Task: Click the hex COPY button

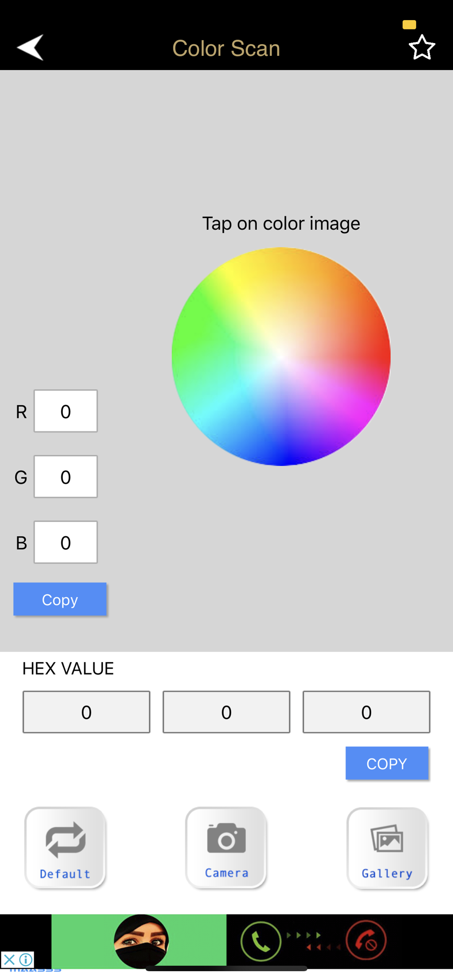Action: pyautogui.click(x=387, y=763)
